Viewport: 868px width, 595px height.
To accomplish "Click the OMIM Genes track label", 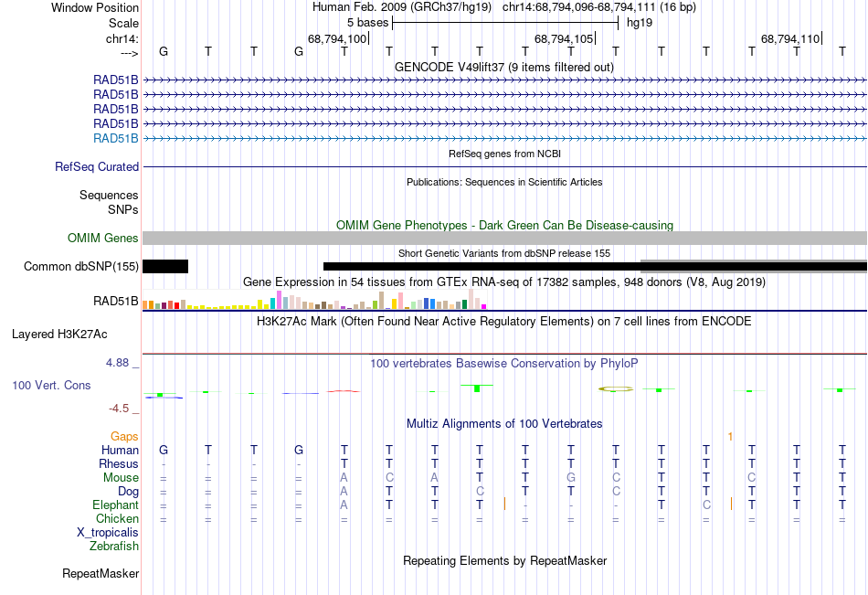I will pos(103,239).
